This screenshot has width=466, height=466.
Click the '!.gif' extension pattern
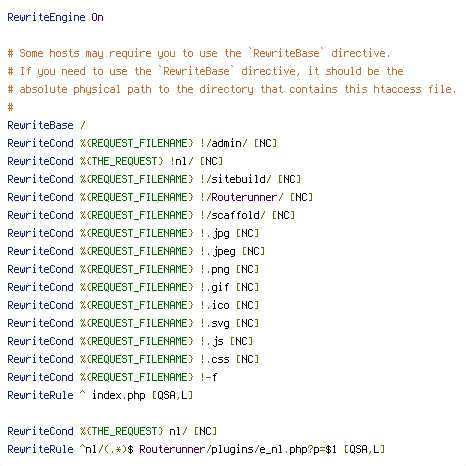point(215,287)
